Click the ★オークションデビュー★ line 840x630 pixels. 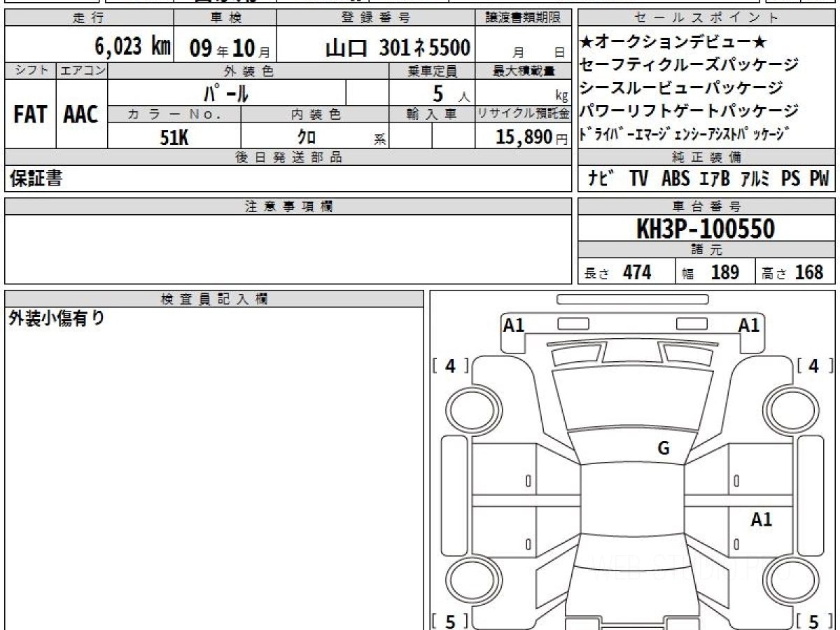pyautogui.click(x=673, y=43)
